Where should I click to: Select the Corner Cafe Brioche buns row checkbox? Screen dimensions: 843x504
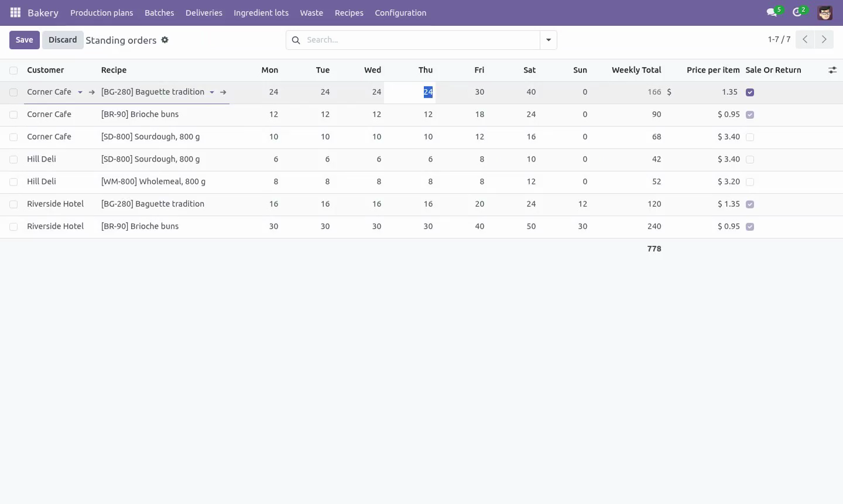coord(13,115)
